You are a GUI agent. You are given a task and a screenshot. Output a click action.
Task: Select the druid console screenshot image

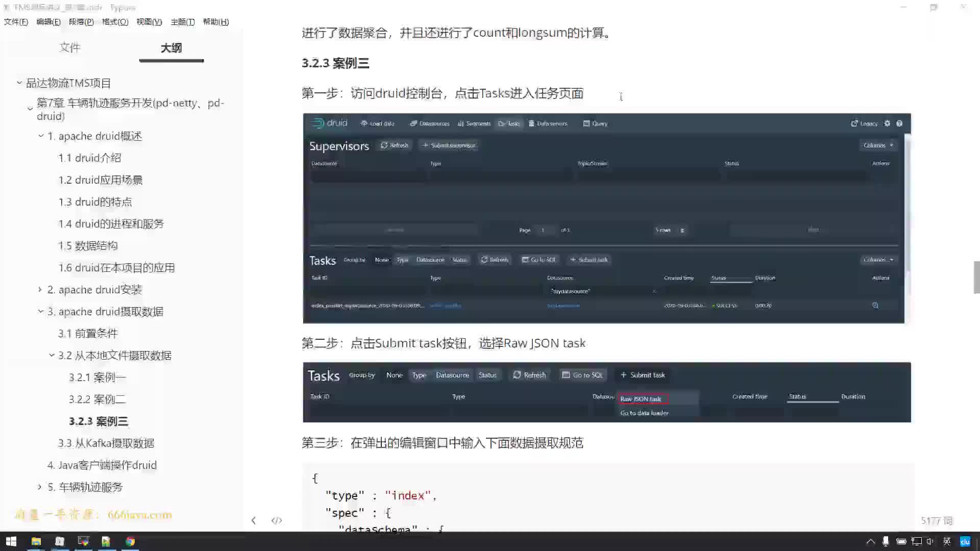coord(607,218)
